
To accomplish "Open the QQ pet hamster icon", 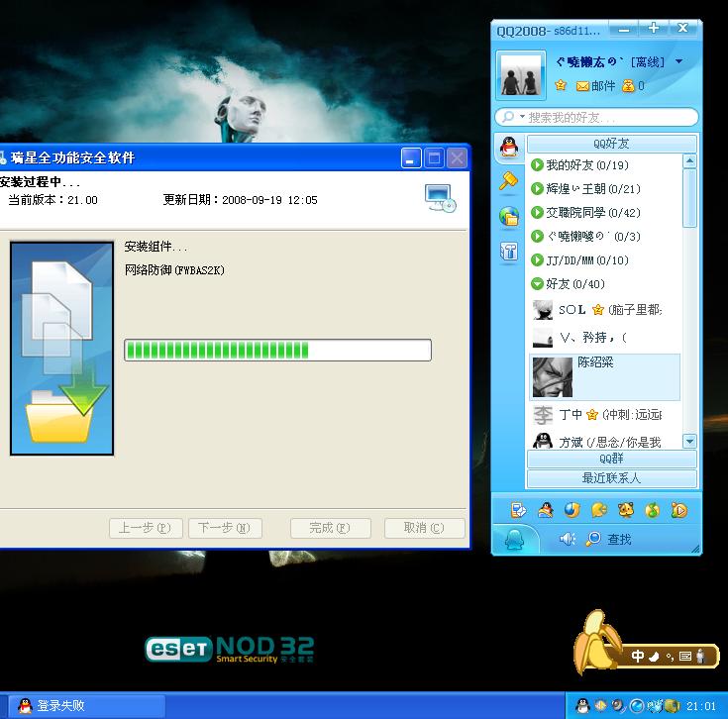I will pos(626,510).
